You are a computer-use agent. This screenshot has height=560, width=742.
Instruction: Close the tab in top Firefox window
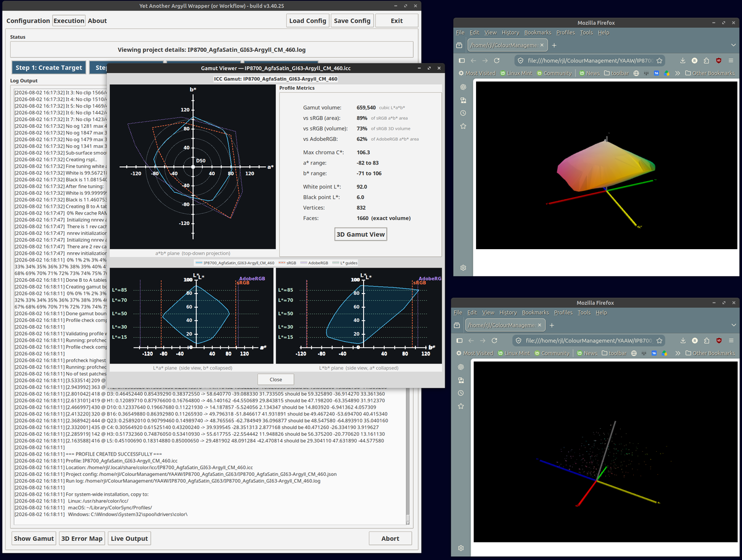(x=542, y=45)
